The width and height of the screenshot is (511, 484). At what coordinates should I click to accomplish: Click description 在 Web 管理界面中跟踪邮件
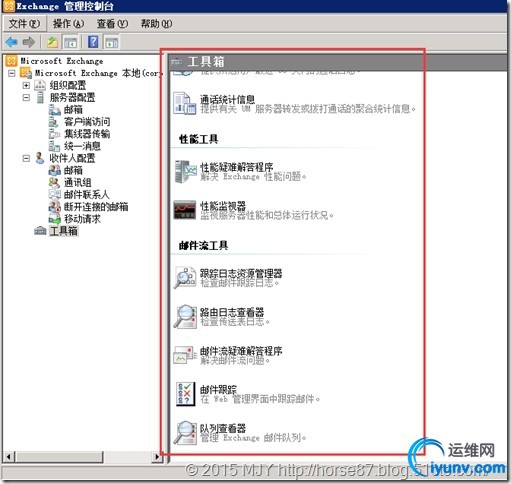(x=260, y=399)
